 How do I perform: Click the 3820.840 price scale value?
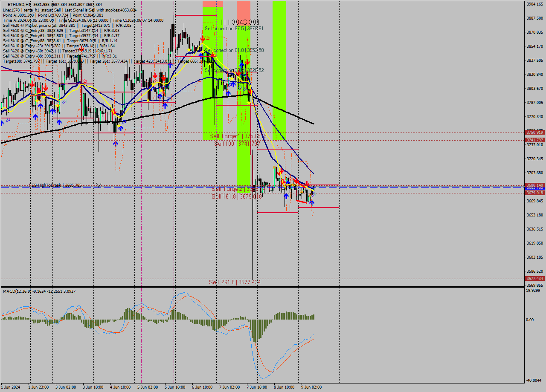click(535, 74)
